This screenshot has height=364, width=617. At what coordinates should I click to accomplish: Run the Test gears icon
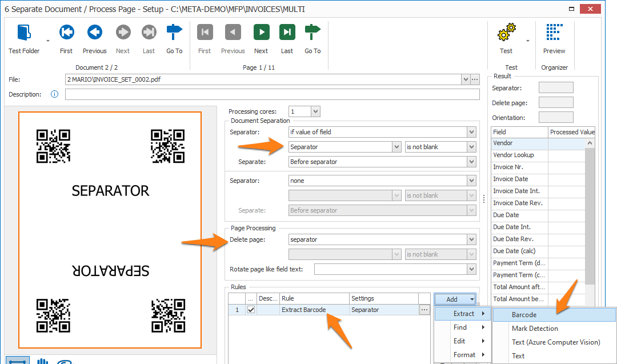pyautogui.click(x=506, y=32)
